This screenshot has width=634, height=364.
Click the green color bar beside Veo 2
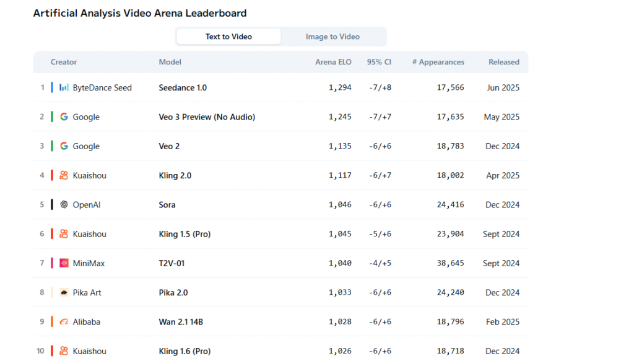52,146
